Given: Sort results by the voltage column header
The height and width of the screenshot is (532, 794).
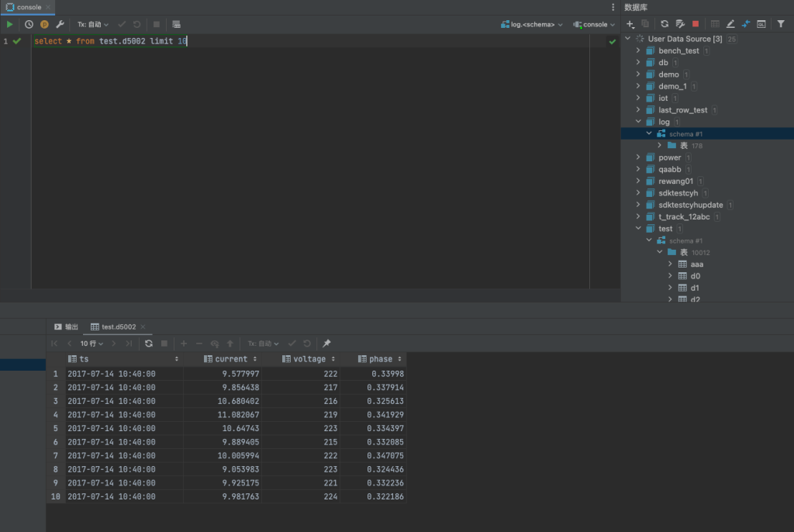Looking at the screenshot, I should pos(309,358).
